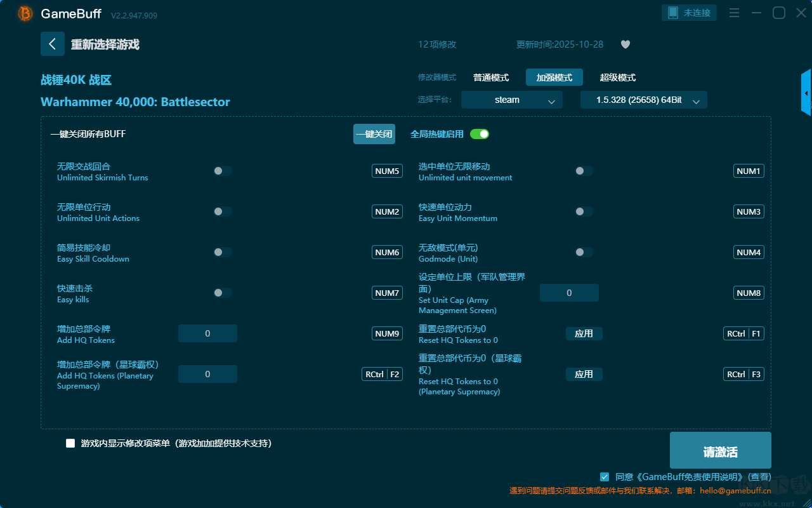812x508 pixels.
Task: Open the steam platform dropdown
Action: click(512, 100)
